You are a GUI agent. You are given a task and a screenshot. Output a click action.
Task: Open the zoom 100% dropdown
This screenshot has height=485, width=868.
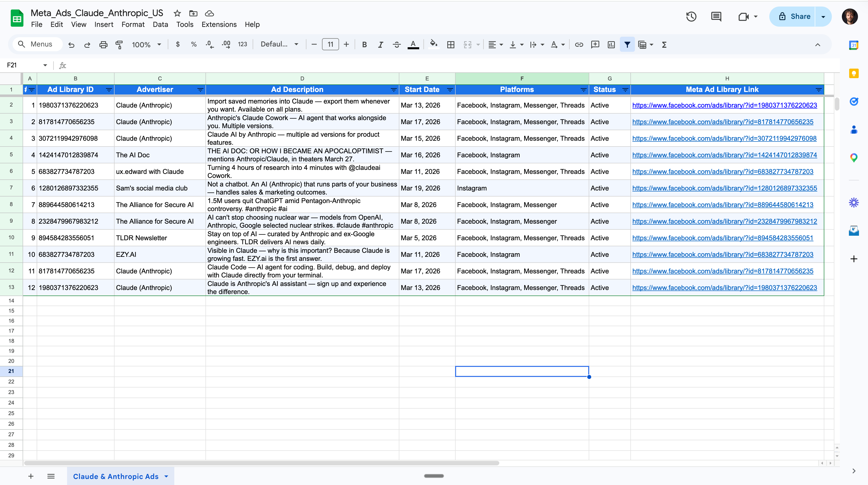146,44
